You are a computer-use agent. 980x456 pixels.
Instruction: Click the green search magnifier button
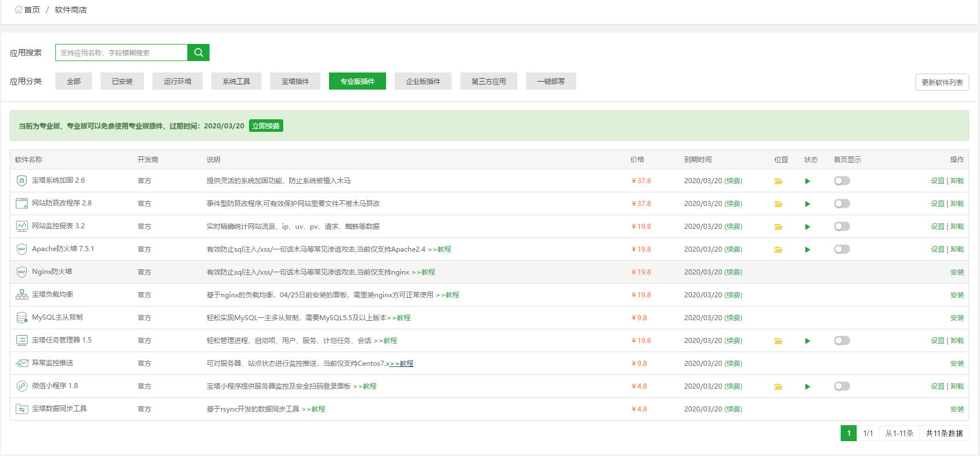click(x=198, y=53)
